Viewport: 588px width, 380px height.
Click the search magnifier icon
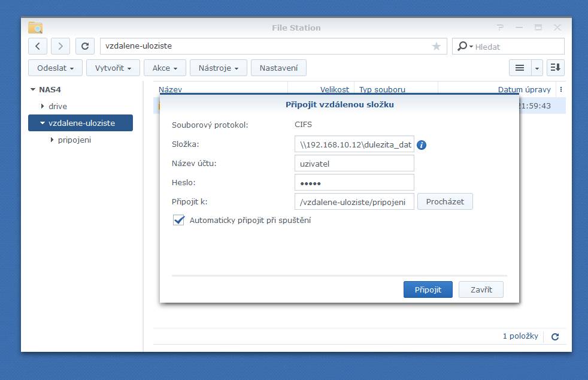pos(463,46)
